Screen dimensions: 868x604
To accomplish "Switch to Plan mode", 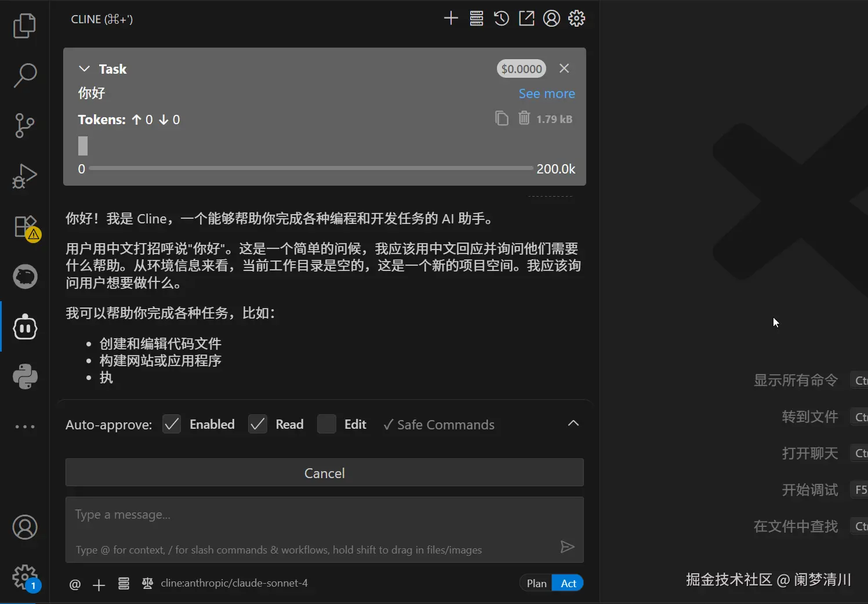I will click(536, 583).
